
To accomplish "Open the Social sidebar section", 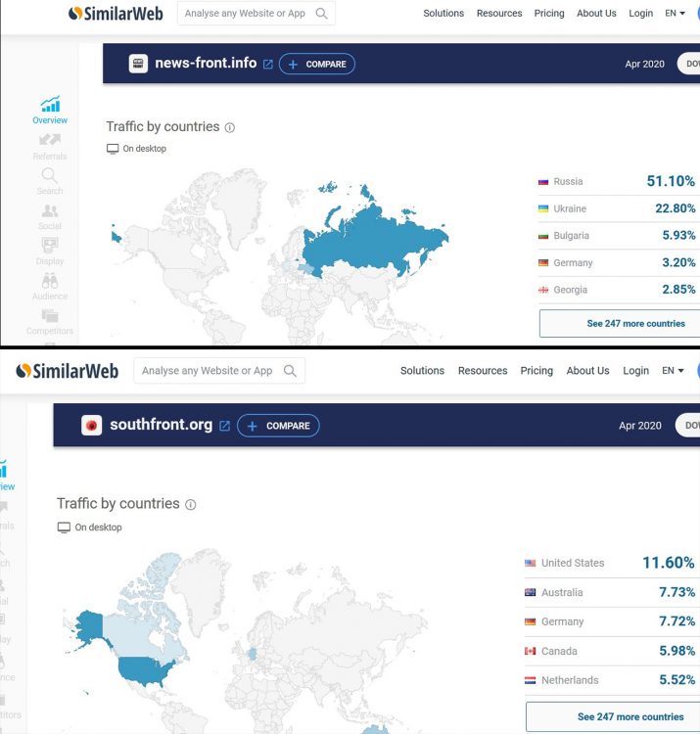I will click(50, 212).
